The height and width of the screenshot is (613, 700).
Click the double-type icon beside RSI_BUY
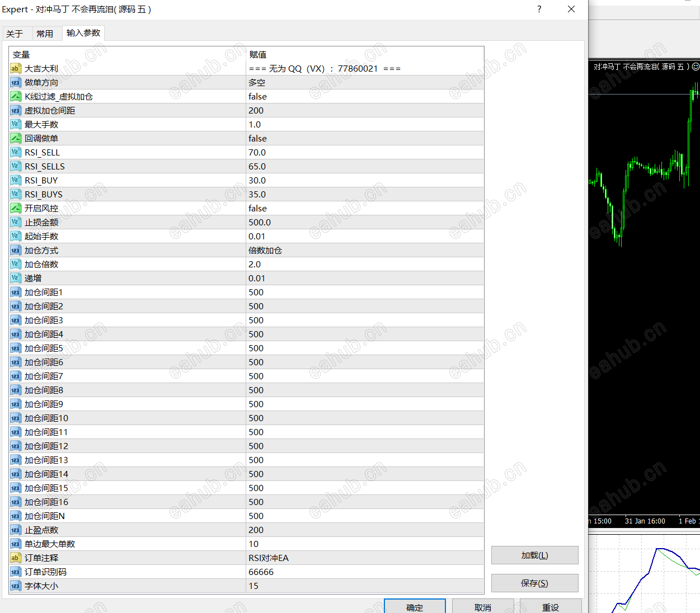click(16, 180)
